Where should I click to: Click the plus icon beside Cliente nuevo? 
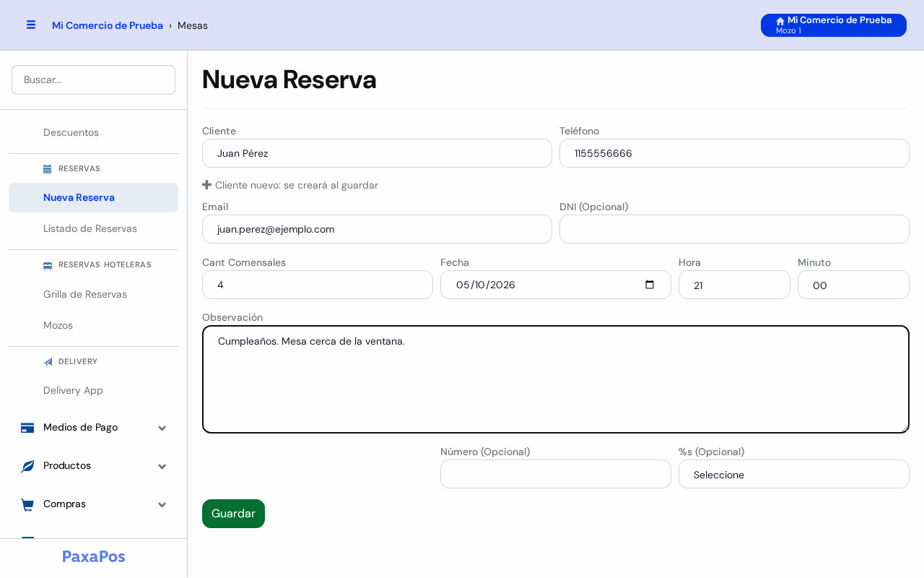206,185
